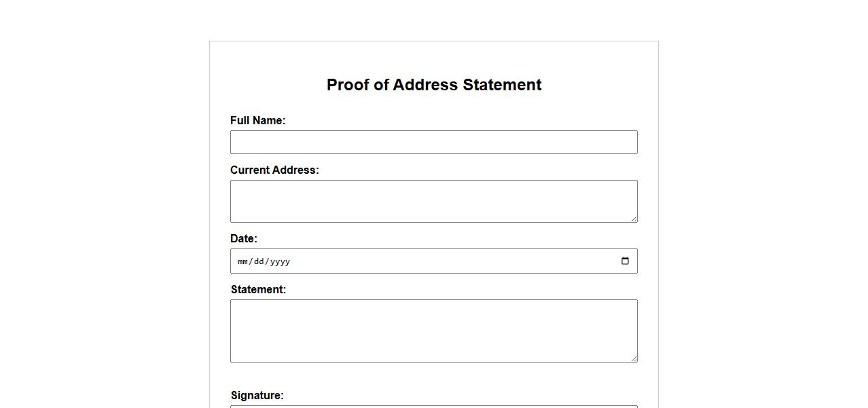The image size is (868, 408).
Task: Select the year segment of Date
Action: click(x=280, y=261)
